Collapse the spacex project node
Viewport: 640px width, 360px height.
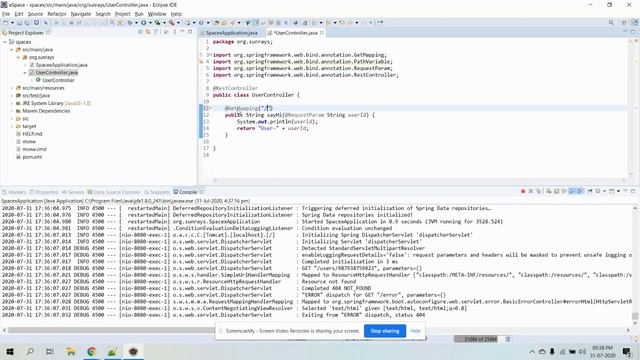click(x=5, y=42)
